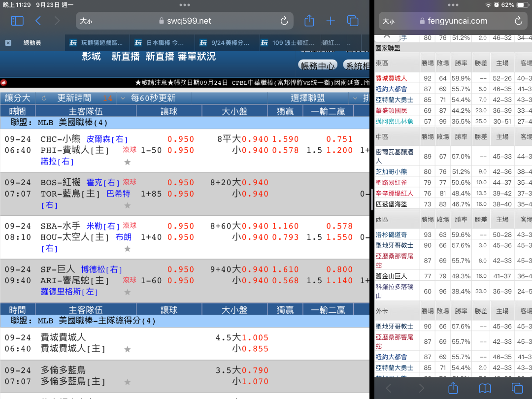This screenshot has width=532, height=399.
Task: Open the 華盛頓國民 team link in the standings
Action: pos(391,111)
